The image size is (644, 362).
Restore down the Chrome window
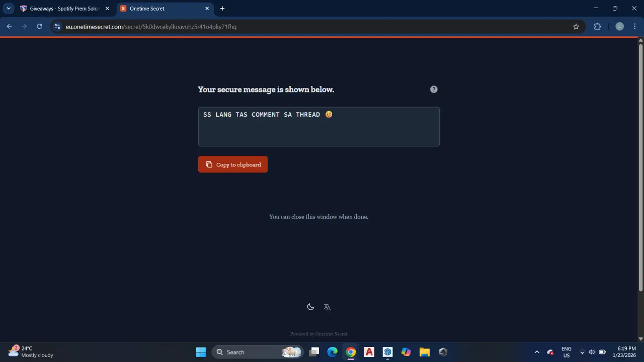click(x=615, y=8)
